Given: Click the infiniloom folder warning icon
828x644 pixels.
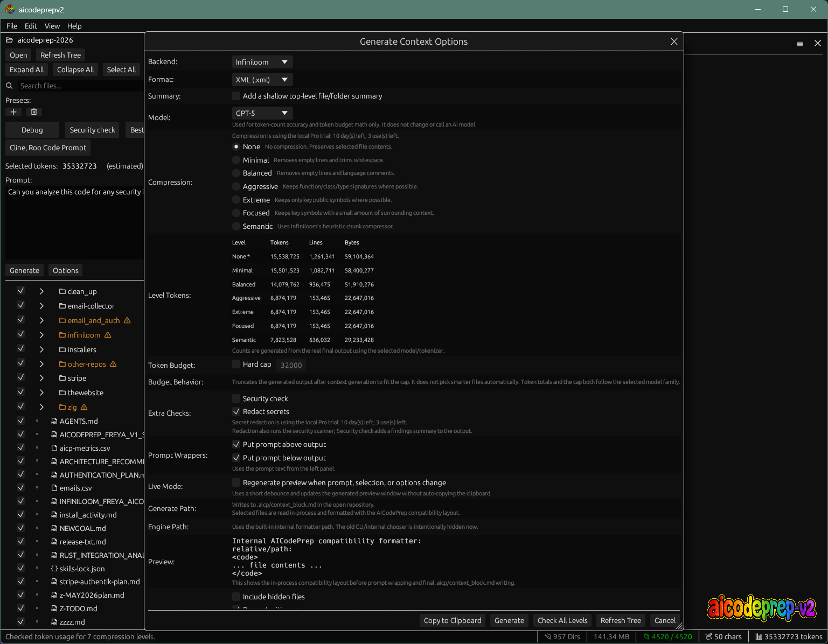Looking at the screenshot, I should coord(108,335).
